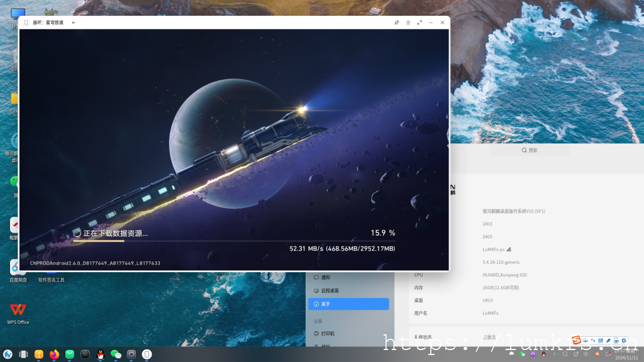Click the task view icon in the taskbar
This screenshot has width=644, height=362.
pos(23,354)
